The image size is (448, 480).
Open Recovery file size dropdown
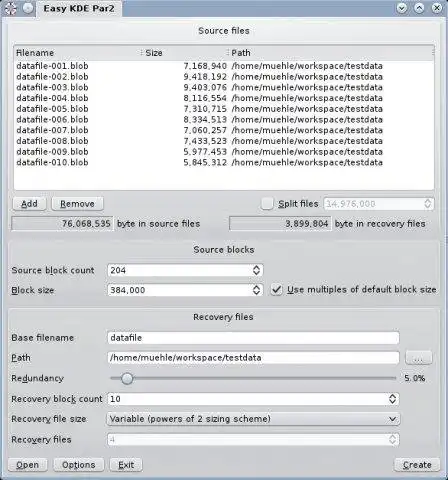[x=253, y=419]
